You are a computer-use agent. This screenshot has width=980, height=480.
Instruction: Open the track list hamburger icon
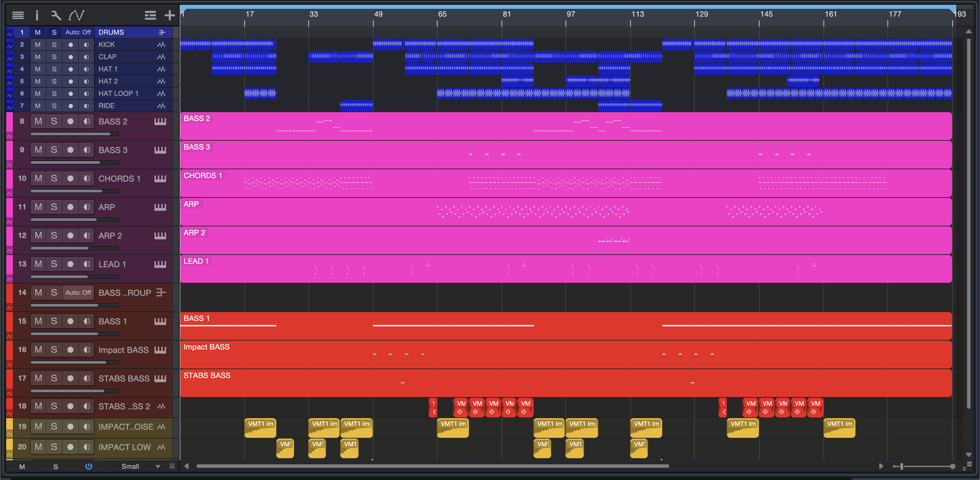pyautogui.click(x=18, y=15)
